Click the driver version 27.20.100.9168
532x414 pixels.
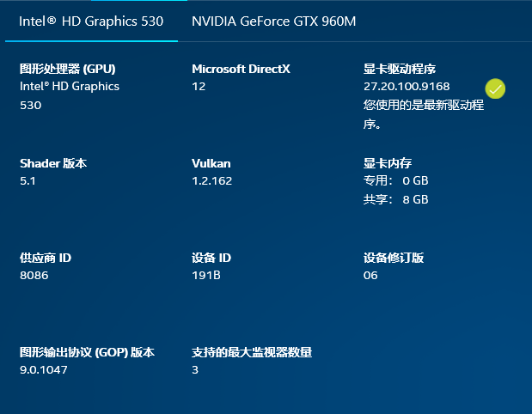pyautogui.click(x=407, y=87)
